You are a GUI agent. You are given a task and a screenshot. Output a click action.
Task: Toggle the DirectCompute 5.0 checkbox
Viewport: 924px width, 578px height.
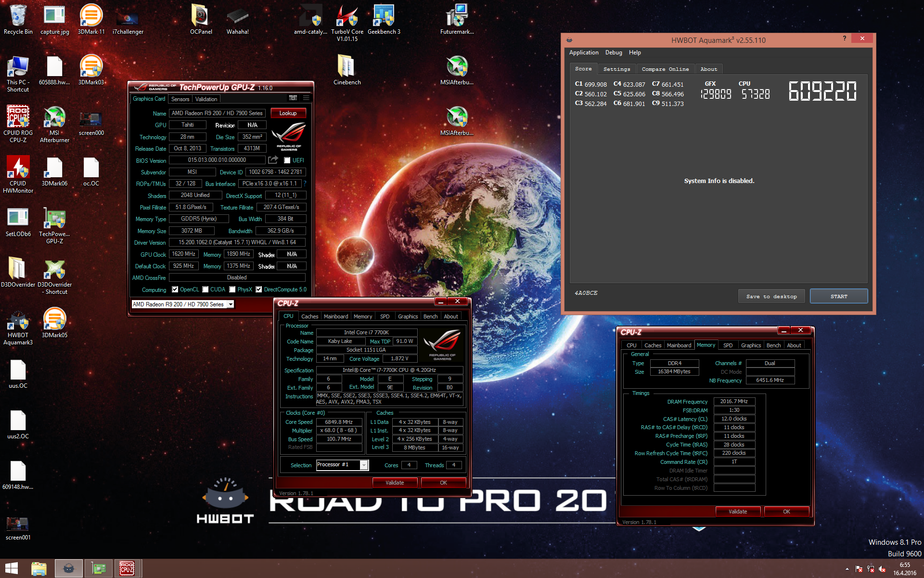pyautogui.click(x=259, y=289)
